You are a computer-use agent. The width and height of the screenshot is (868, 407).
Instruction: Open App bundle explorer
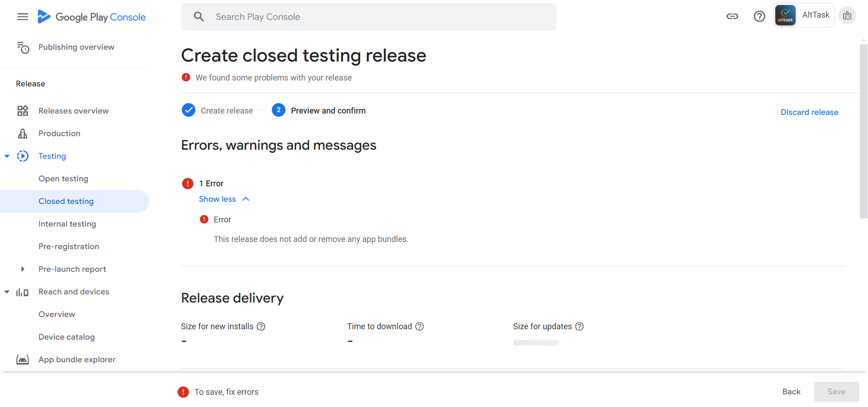click(77, 360)
